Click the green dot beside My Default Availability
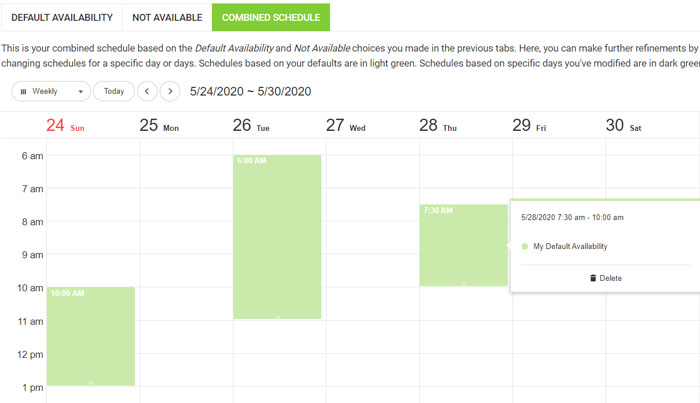The image size is (700, 403). tap(525, 246)
